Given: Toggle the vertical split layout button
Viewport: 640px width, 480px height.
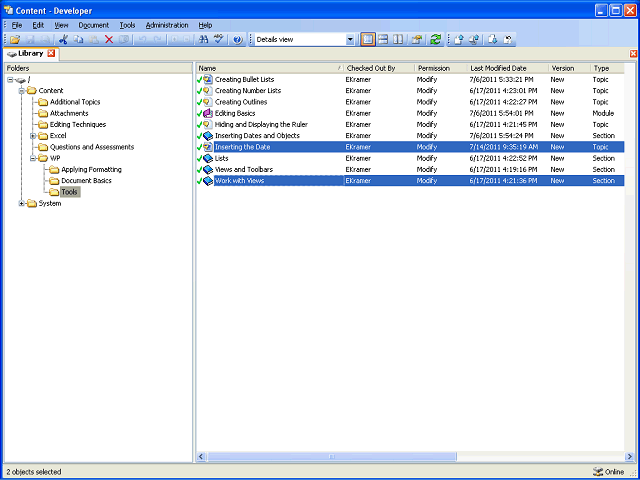Looking at the screenshot, I should point(398,40).
